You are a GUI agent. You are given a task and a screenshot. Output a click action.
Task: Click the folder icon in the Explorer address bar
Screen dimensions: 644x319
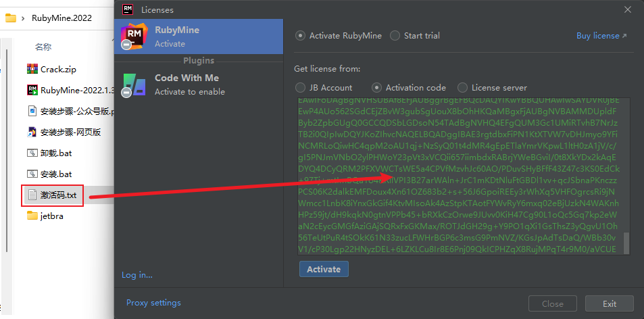(x=10, y=18)
